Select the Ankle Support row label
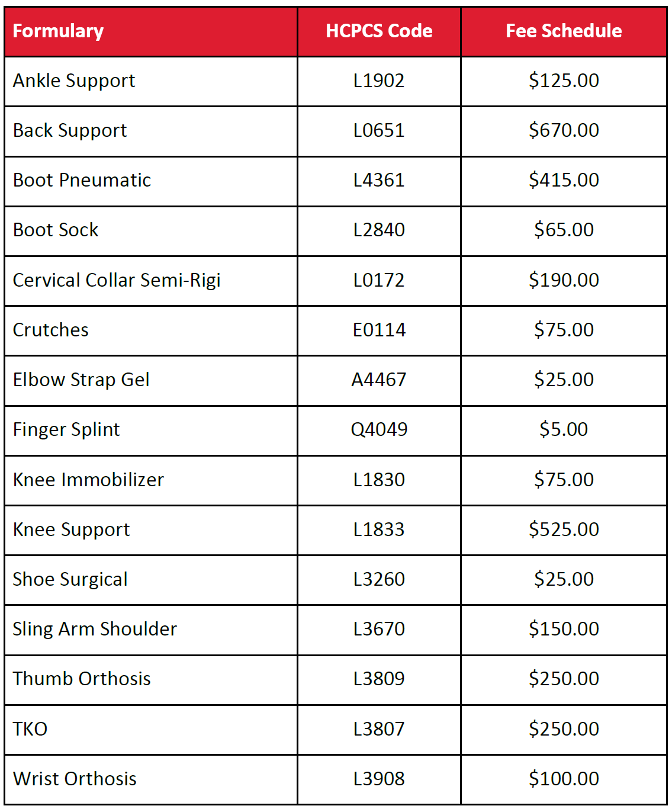The image size is (672, 809). [74, 81]
